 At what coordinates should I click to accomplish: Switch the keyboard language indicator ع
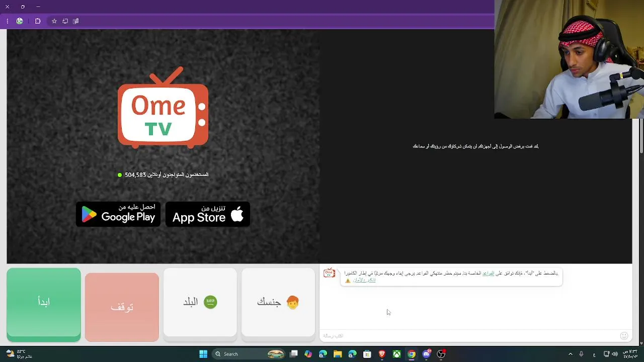594,354
